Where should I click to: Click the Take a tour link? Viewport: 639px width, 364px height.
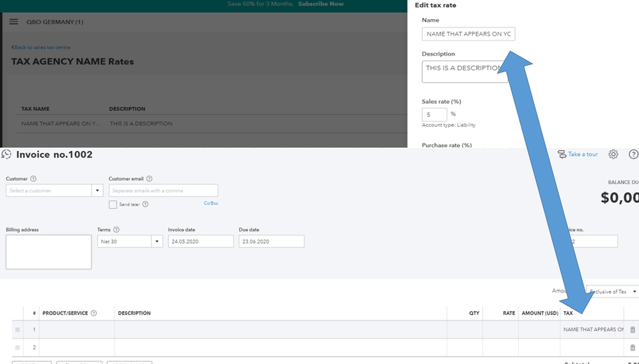tap(583, 154)
